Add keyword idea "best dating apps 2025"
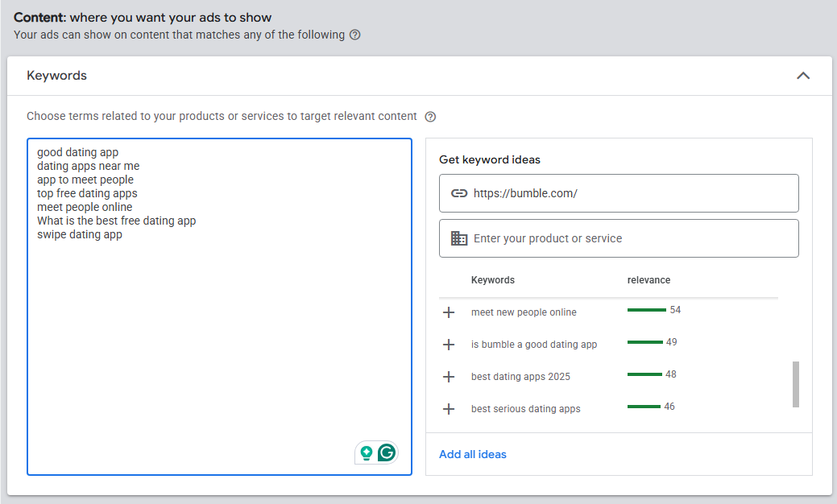Image resolution: width=837 pixels, height=504 pixels. 449,377
